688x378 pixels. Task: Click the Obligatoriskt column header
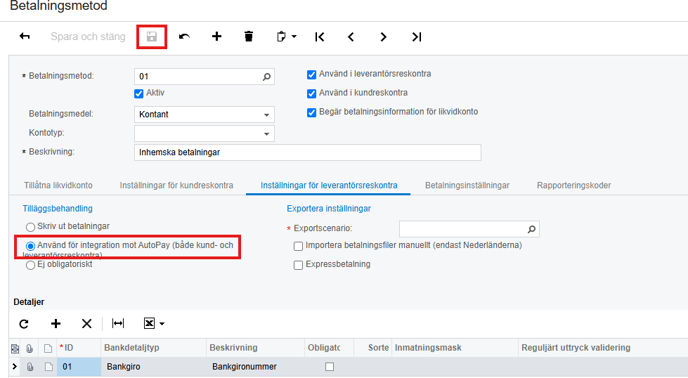click(329, 348)
